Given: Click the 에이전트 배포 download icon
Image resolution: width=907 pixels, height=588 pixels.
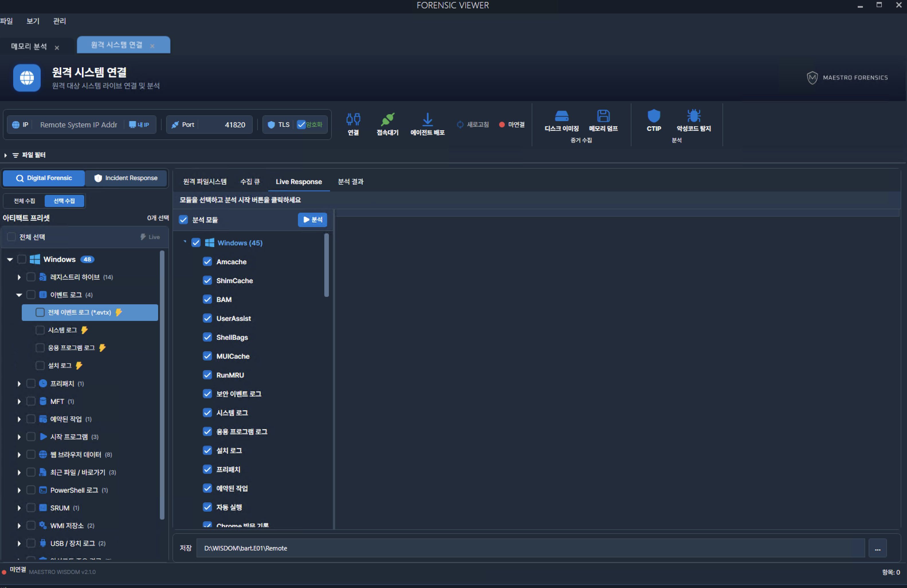Looking at the screenshot, I should point(428,120).
